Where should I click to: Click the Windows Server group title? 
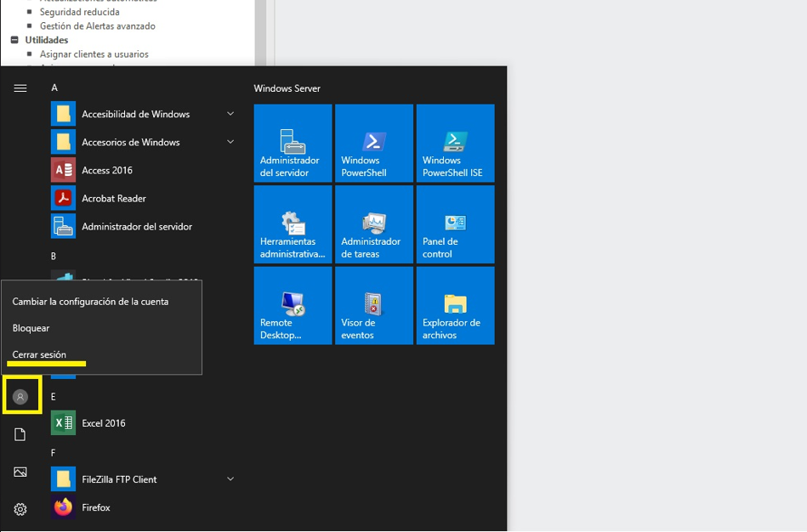[x=287, y=88]
